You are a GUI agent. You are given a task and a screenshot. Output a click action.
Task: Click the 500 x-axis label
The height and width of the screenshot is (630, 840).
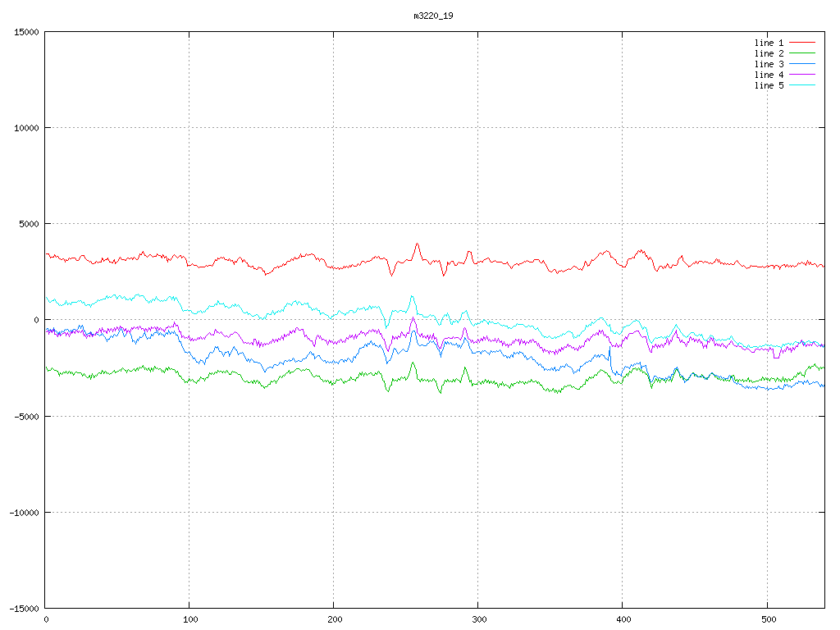[x=769, y=620]
